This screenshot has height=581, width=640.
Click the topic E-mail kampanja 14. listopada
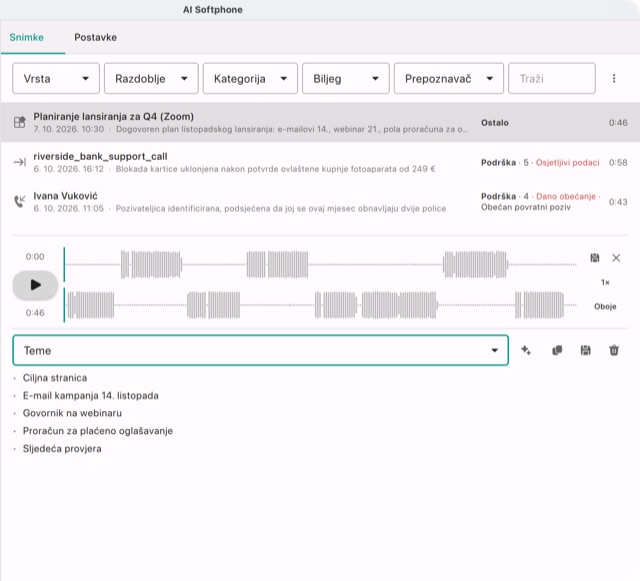[x=91, y=396]
